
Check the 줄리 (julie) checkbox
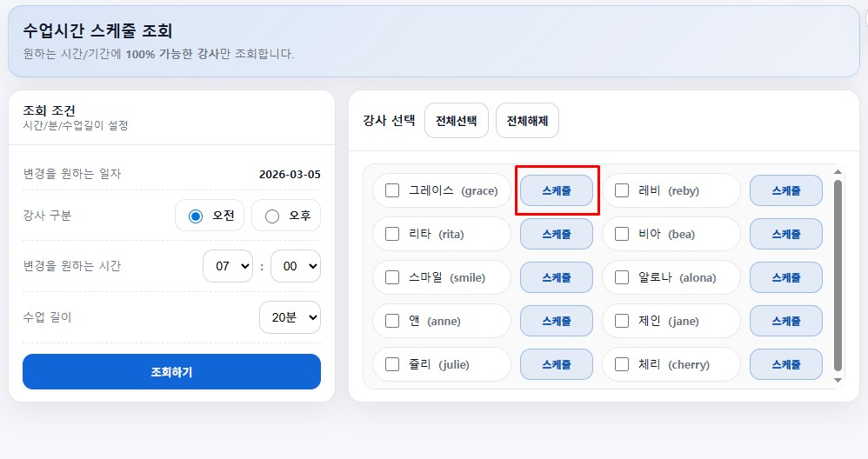(392, 364)
